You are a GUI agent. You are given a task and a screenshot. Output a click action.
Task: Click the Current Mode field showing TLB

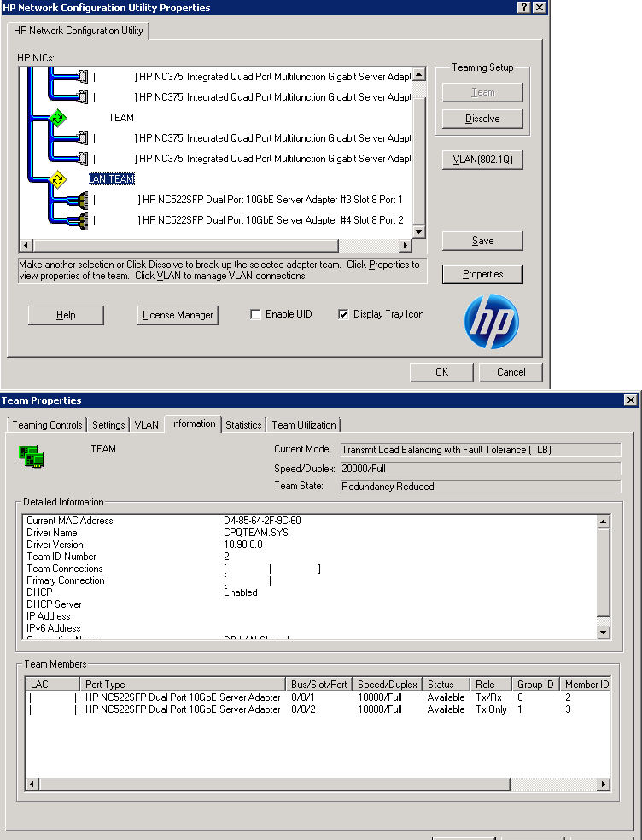pos(481,450)
